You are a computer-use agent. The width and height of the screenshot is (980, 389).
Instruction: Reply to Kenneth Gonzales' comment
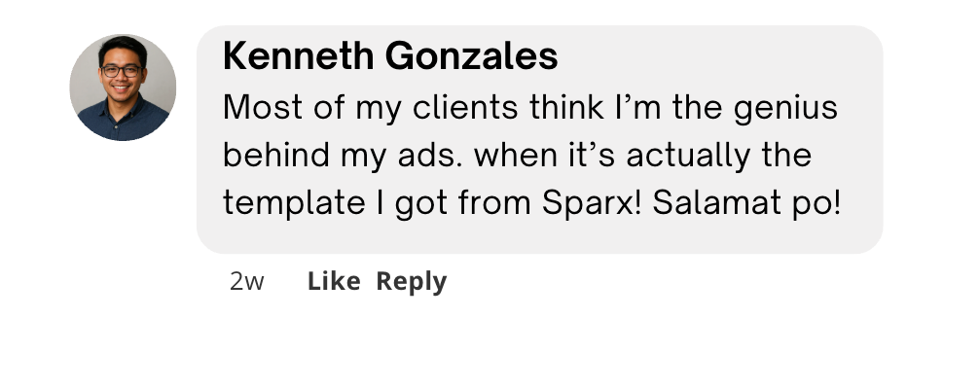pos(412,282)
